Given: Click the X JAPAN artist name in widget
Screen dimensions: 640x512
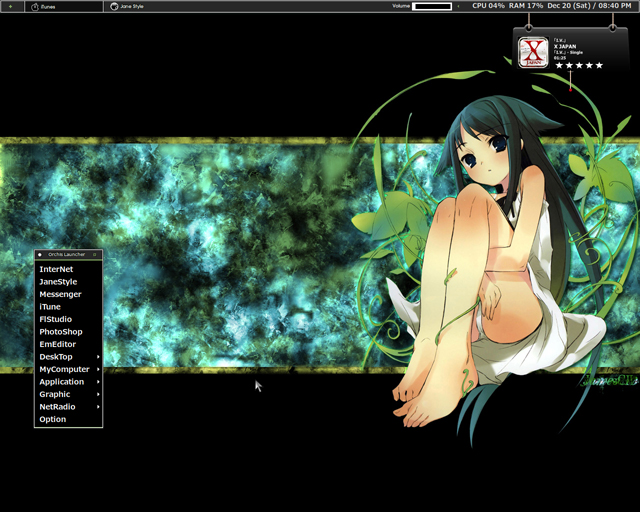Looking at the screenshot, I should point(565,47).
